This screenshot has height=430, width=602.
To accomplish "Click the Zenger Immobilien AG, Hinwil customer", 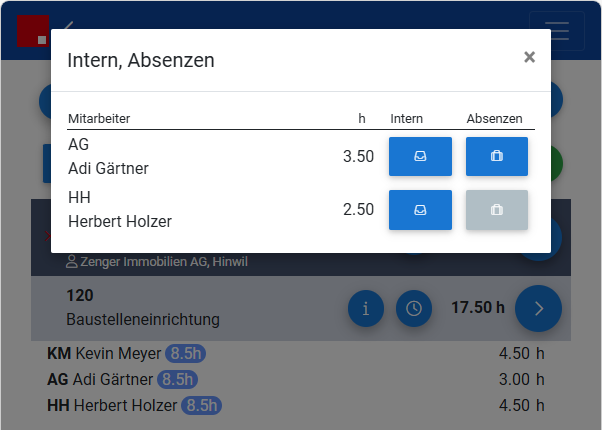I will (157, 262).
